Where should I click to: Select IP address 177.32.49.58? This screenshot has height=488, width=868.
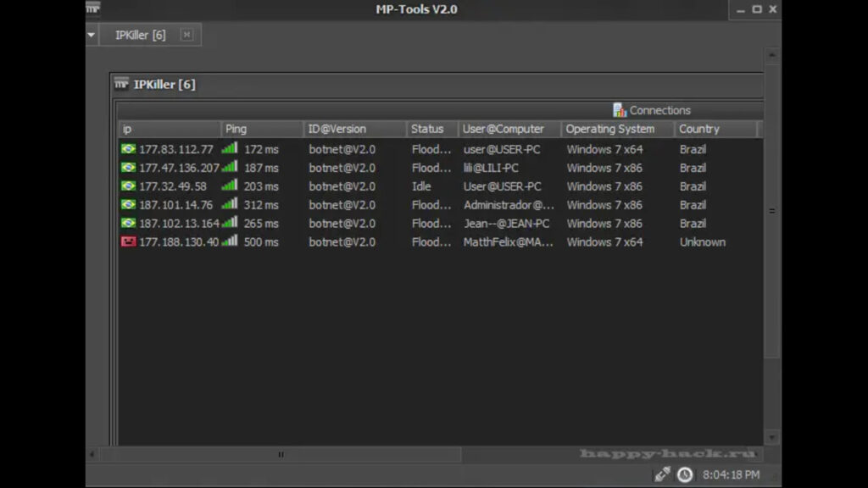(173, 186)
